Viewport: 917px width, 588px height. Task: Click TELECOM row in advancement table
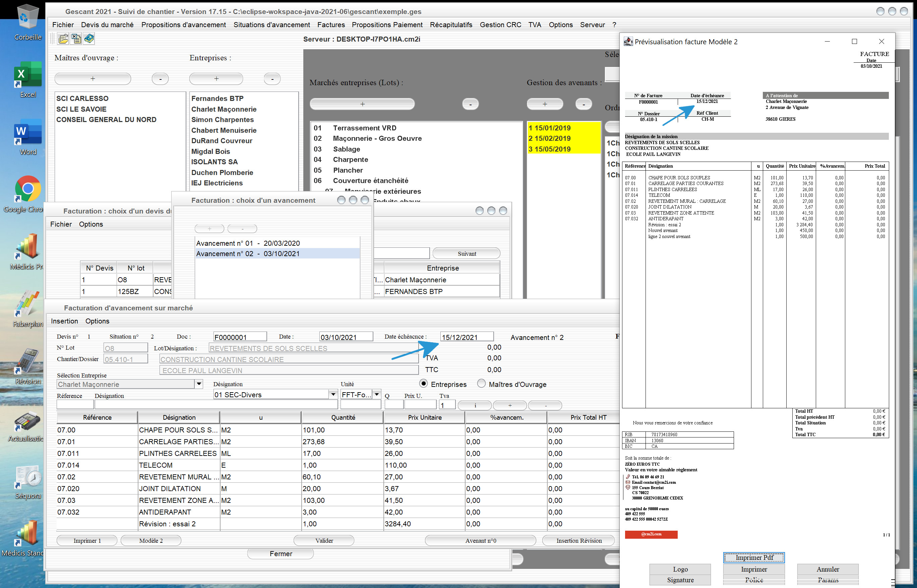(338, 465)
